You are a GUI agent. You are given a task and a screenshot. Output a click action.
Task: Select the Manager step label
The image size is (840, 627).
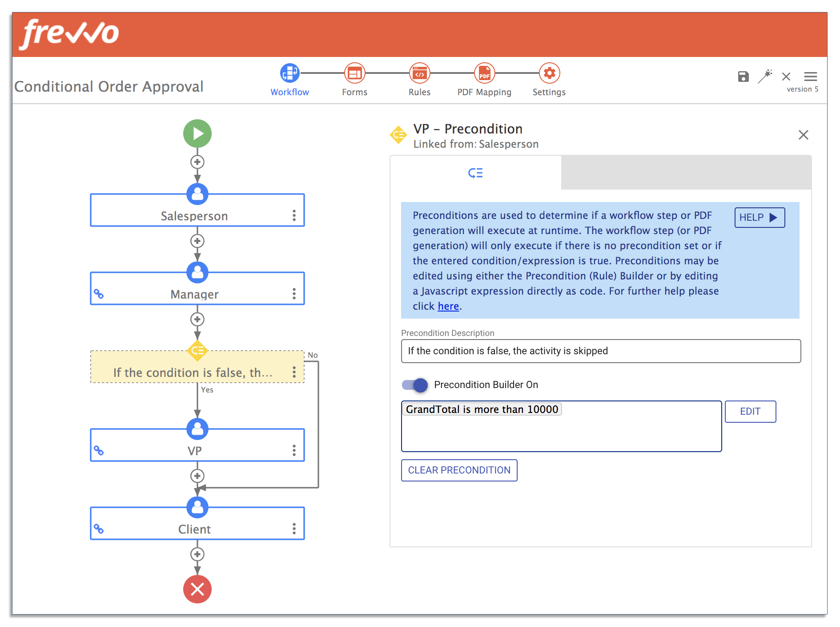pyautogui.click(x=194, y=294)
